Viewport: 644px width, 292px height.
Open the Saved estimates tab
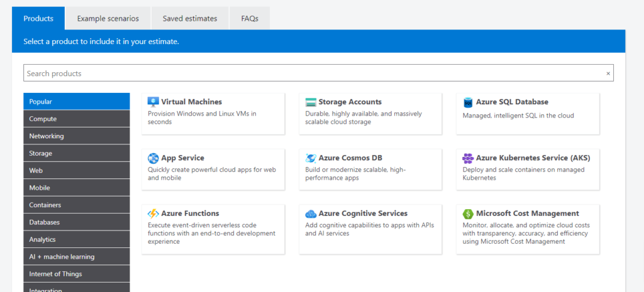click(190, 19)
